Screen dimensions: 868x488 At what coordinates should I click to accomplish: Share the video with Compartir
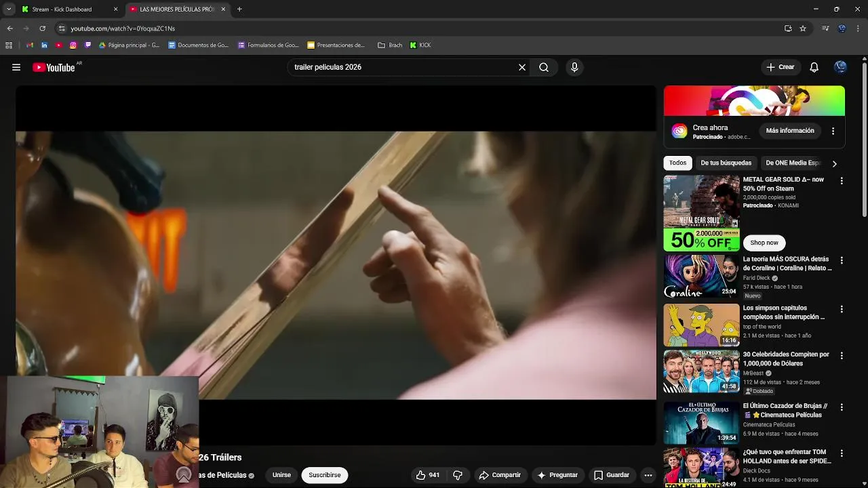click(x=500, y=475)
